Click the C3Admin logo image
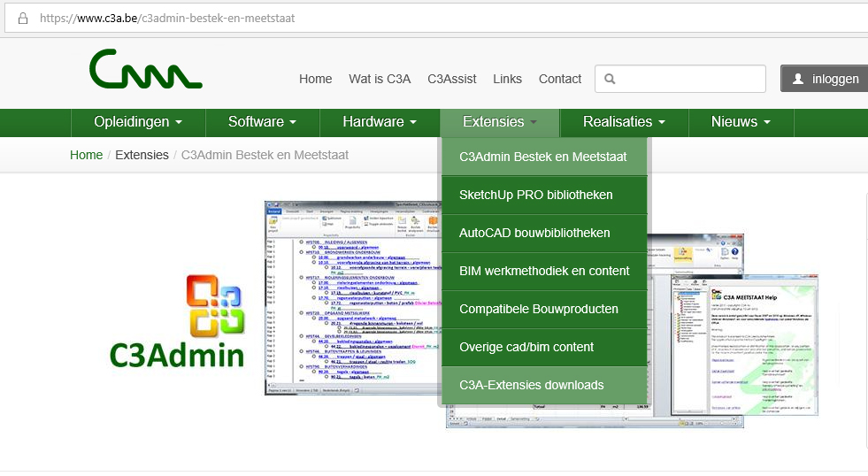 pos(177,321)
